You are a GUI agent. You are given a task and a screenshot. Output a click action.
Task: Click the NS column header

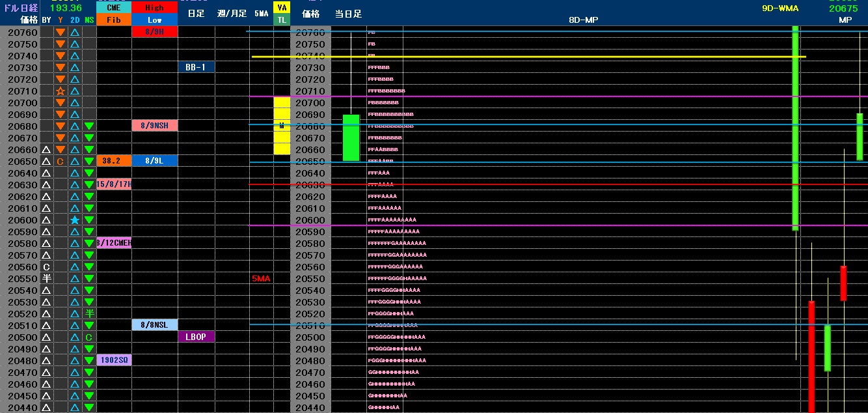point(89,20)
